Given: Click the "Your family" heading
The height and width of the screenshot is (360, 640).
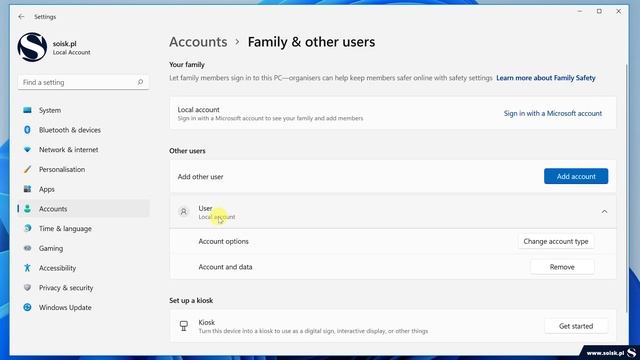Looking at the screenshot, I should (187, 64).
